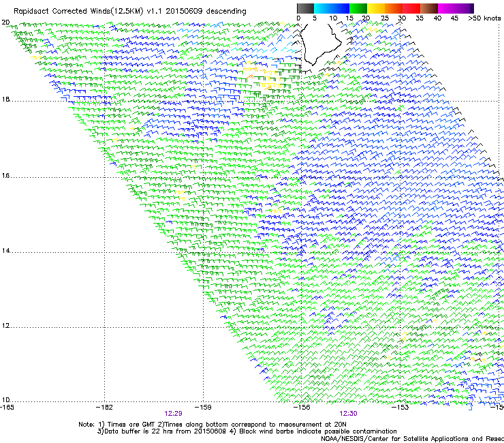Click the Rapidscat Corrected Winds title text
Viewport: 504px width, 443px height.
click(x=130, y=11)
